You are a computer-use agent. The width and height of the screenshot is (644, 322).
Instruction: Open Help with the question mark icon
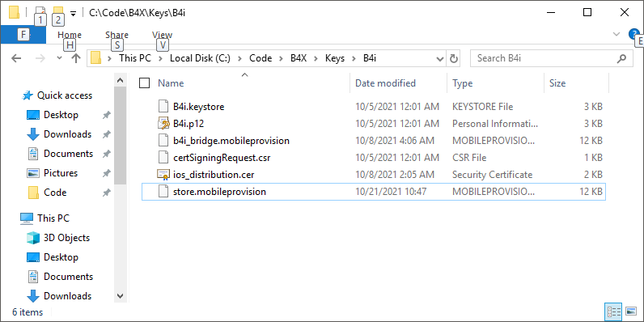[633, 34]
